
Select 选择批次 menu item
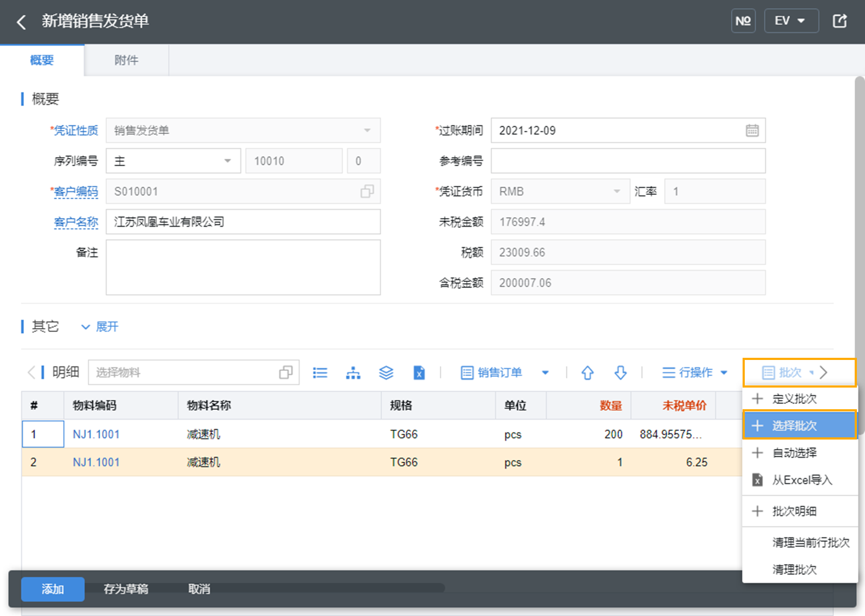coord(800,425)
